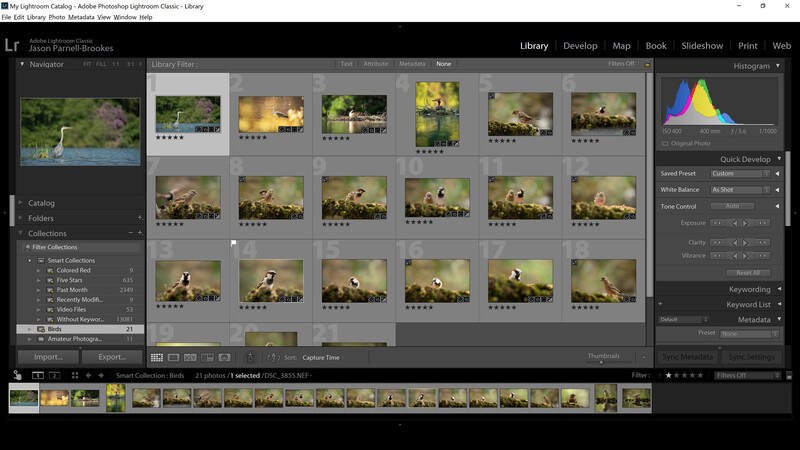Select main window display button 1

(38, 376)
